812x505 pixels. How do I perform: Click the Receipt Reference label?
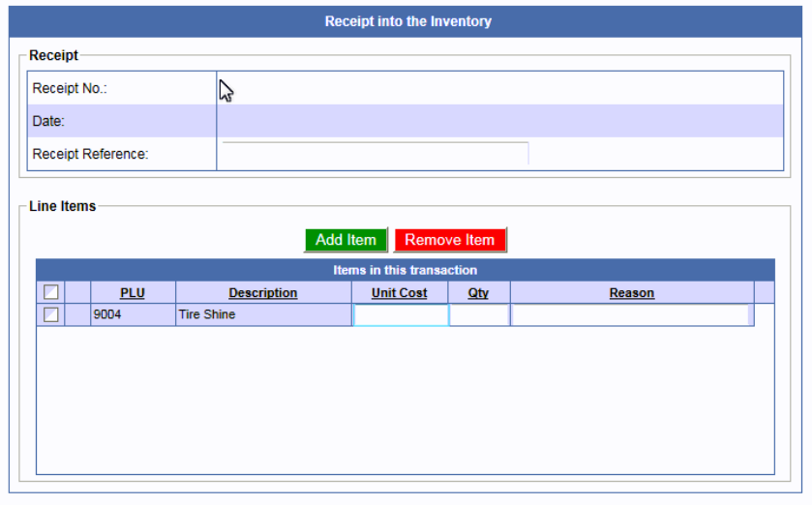[91, 154]
